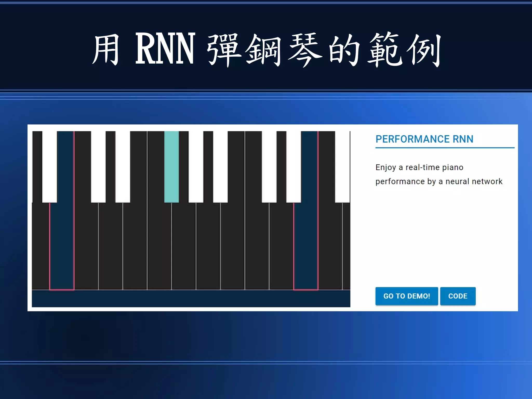Click the text 'performance by a neural network'
This screenshot has height=399, width=532.
439,181
